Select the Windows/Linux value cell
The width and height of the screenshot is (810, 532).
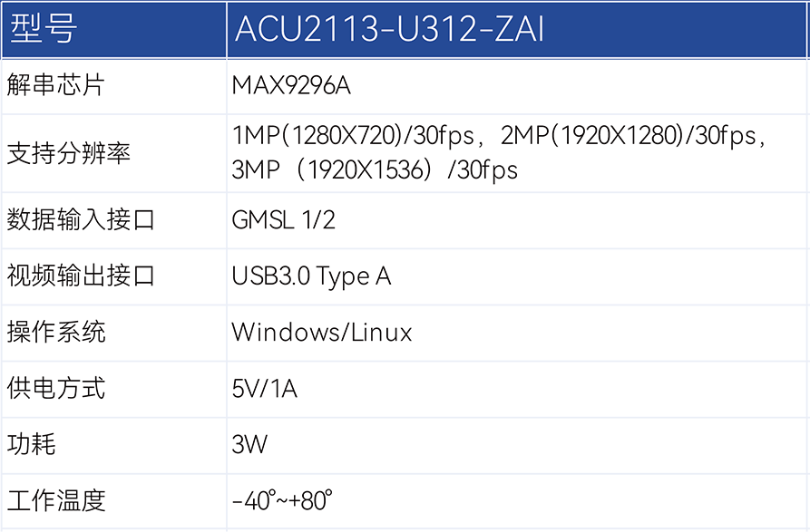pos(322,332)
